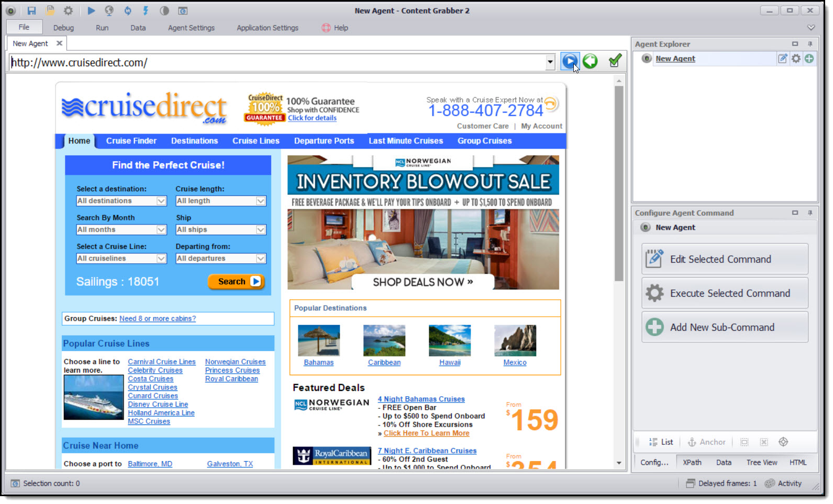Click the screenshot camera icon in quick toolbar
Screen dimensions: 833x504
[x=183, y=10]
